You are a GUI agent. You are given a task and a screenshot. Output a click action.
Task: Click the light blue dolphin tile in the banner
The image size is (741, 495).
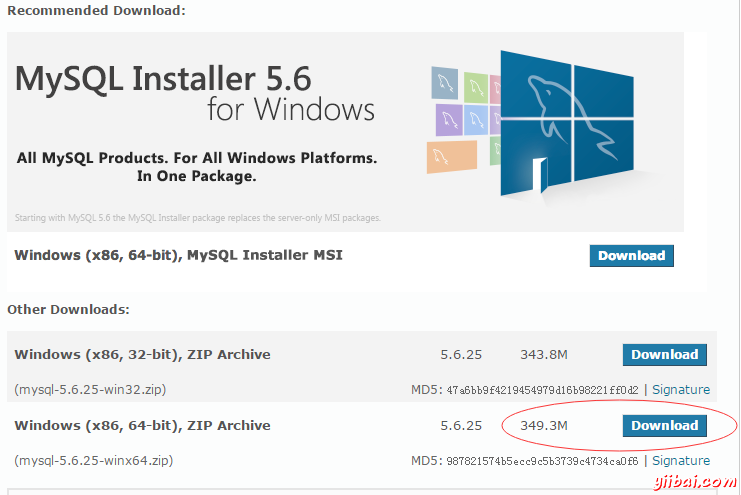point(478,121)
